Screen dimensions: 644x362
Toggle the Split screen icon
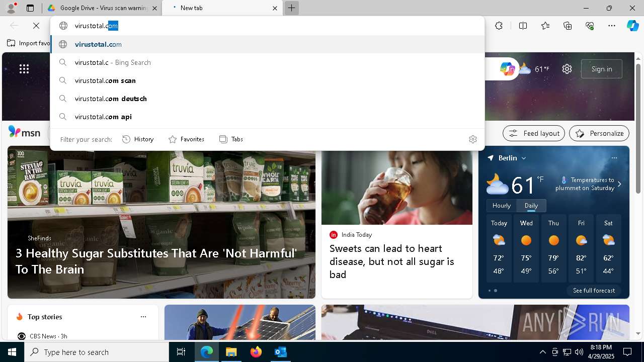point(523,26)
